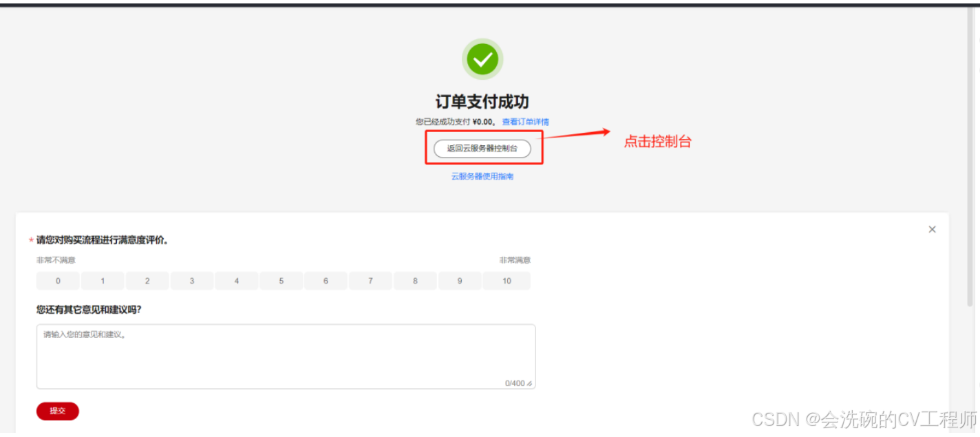Click the 您还有其它意见和建议吗? label

point(89,310)
